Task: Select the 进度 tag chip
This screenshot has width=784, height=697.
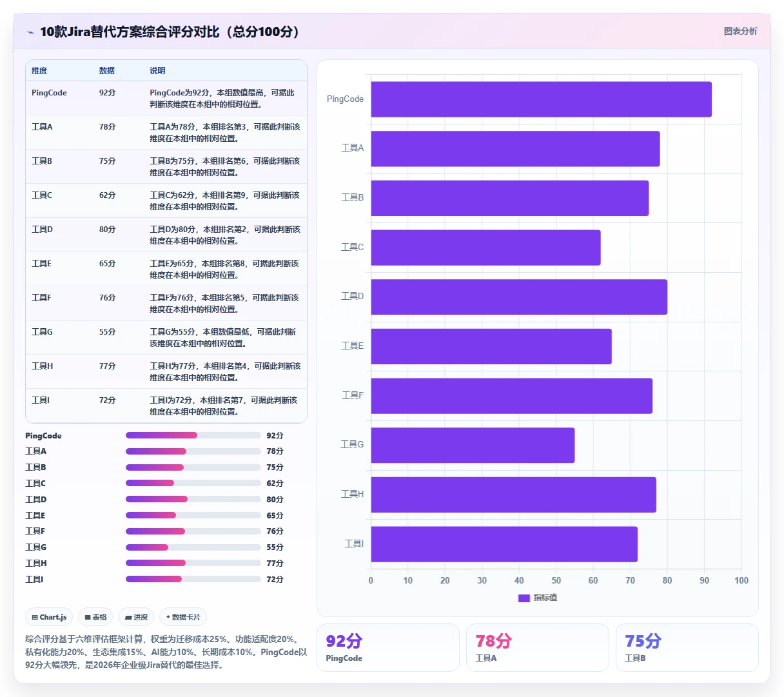Action: (x=136, y=617)
